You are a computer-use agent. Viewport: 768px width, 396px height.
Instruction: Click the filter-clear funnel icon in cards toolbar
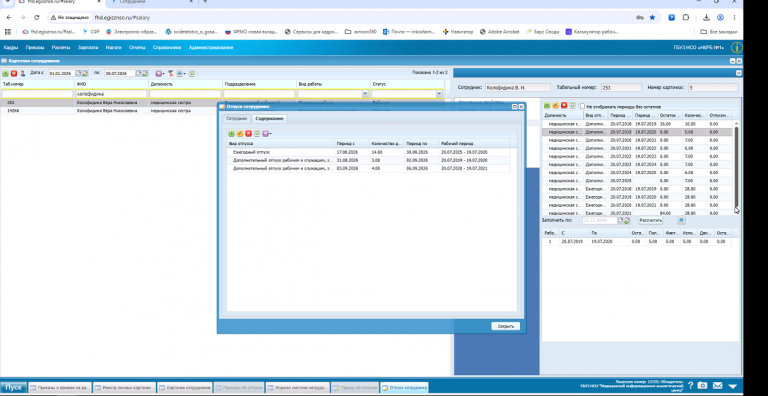pos(170,74)
